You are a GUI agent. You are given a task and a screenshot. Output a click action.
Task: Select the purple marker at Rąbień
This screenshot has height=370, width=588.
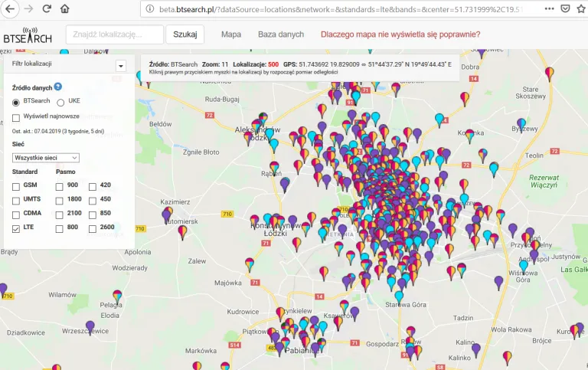[285, 185]
